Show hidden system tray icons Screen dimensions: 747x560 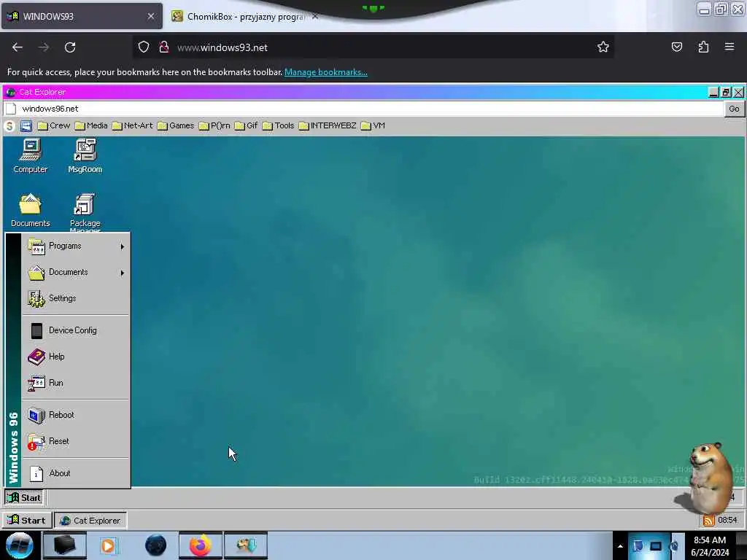coord(620,546)
